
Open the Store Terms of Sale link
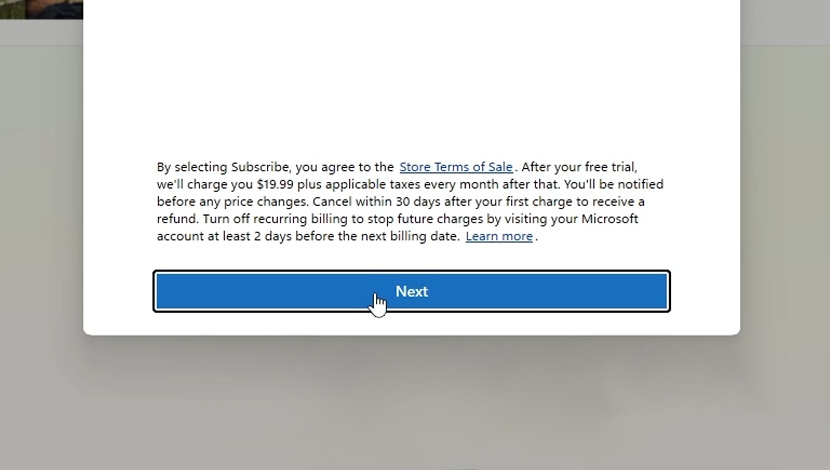456,167
